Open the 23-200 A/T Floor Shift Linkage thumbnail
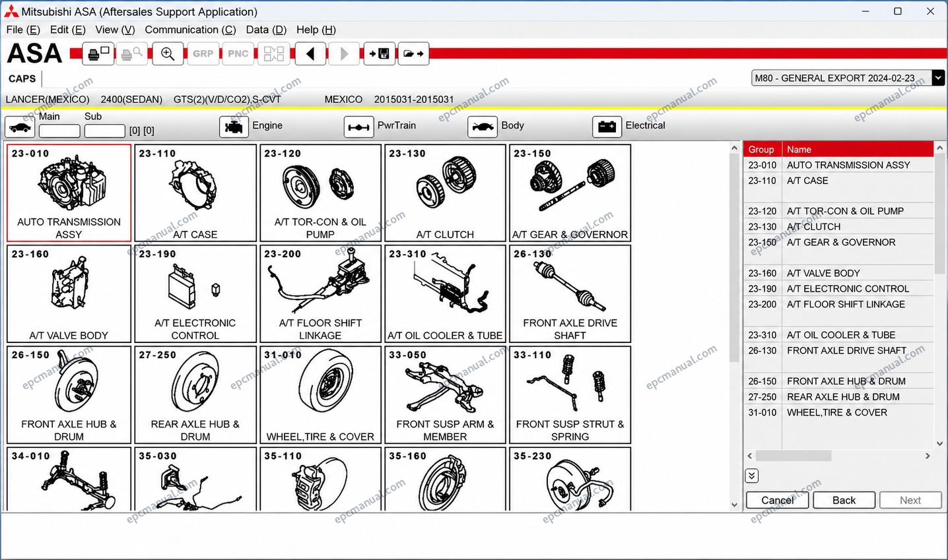 click(320, 294)
